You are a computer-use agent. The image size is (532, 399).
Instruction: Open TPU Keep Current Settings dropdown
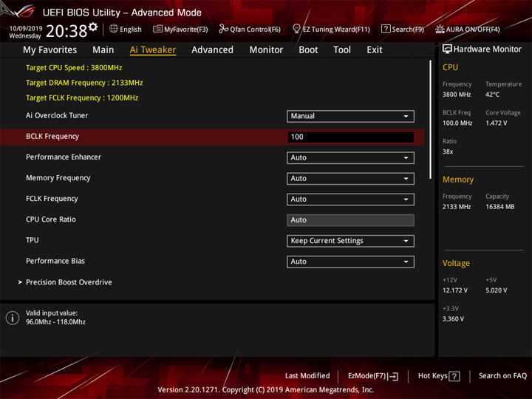pyautogui.click(x=350, y=241)
